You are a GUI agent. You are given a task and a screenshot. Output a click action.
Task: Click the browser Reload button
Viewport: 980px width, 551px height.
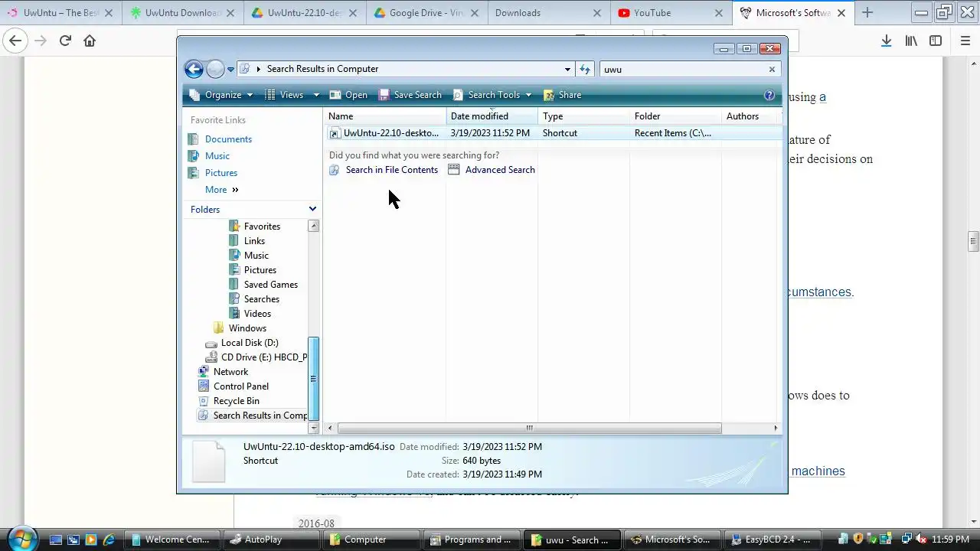[65, 41]
